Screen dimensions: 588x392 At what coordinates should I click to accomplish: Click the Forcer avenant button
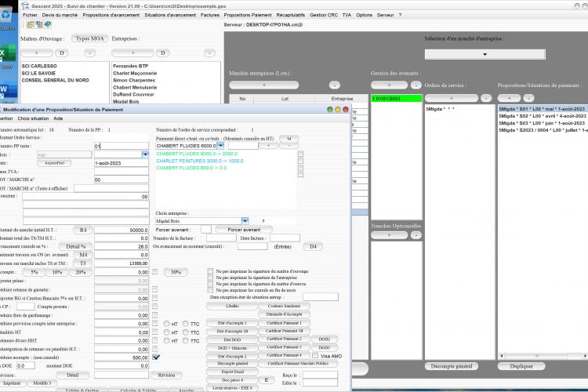coord(244,230)
